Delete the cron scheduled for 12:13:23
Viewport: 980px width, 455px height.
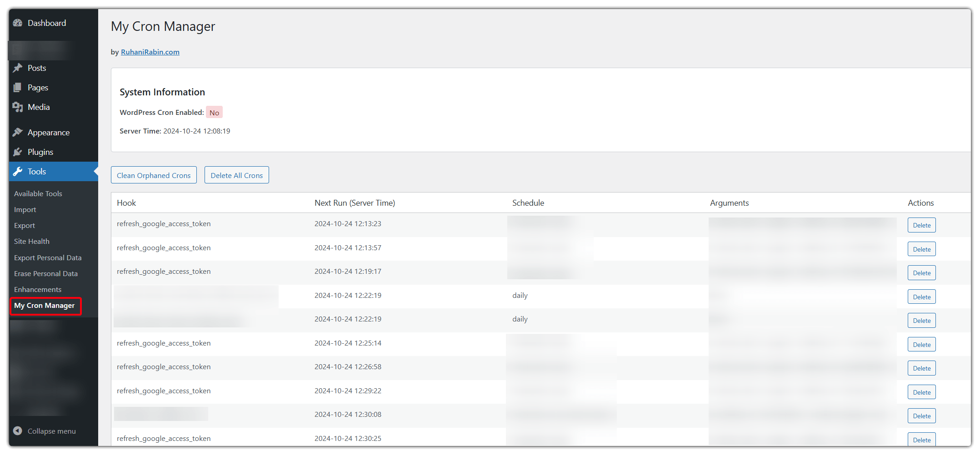coord(921,225)
